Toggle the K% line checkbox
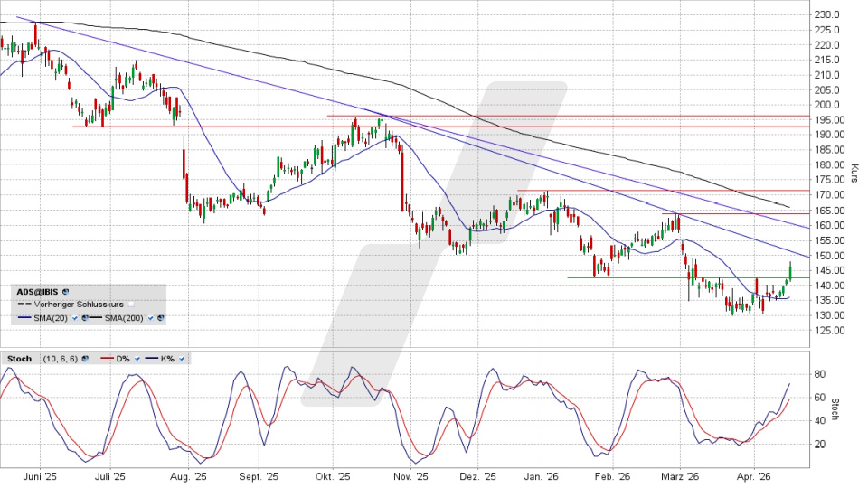The height and width of the screenshot is (488, 868). 182,359
